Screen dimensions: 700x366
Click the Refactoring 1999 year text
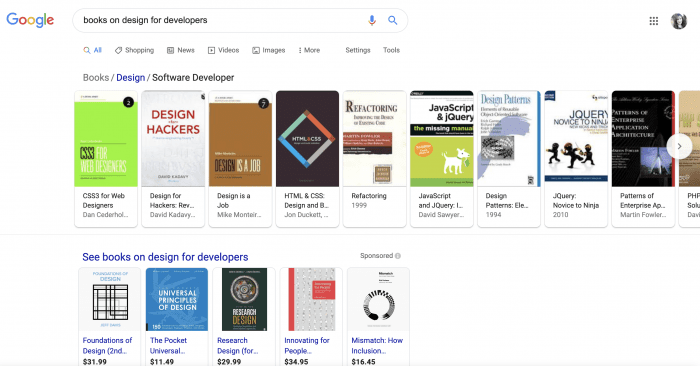359,205
